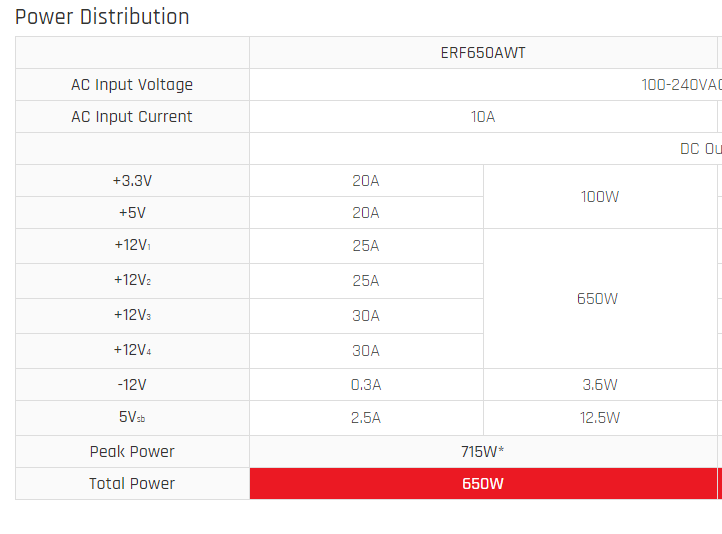The width and height of the screenshot is (722, 534).
Task: Click the red 650W total power cell
Action: pos(483,483)
